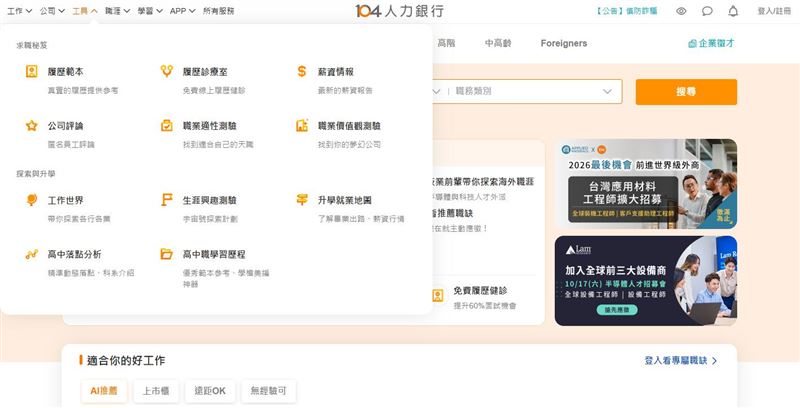Click the 104人力銀行 logo

coord(399,11)
